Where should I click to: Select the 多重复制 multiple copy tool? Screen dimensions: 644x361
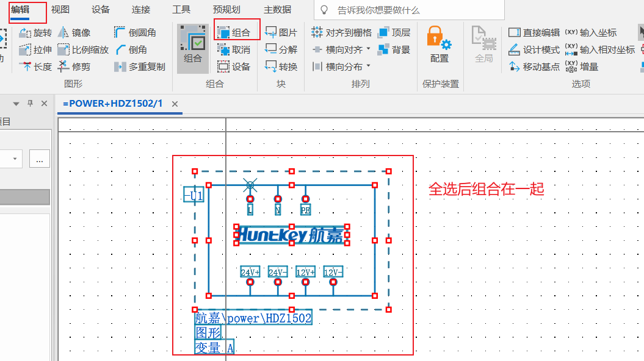140,67
